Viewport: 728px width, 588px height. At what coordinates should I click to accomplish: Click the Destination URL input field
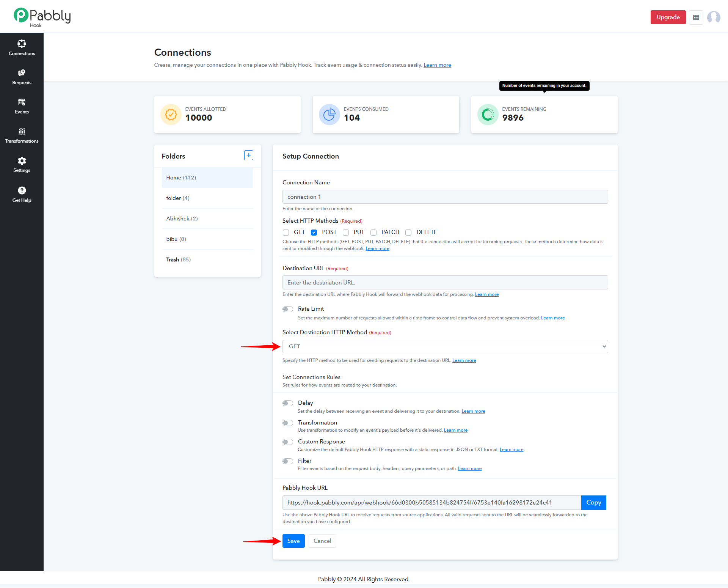(445, 283)
